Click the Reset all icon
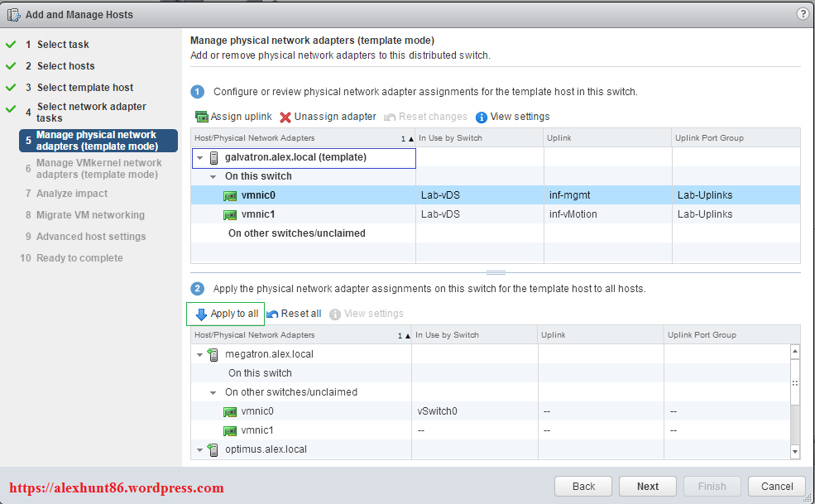Screen dimensions: 815x504 pos(272,314)
